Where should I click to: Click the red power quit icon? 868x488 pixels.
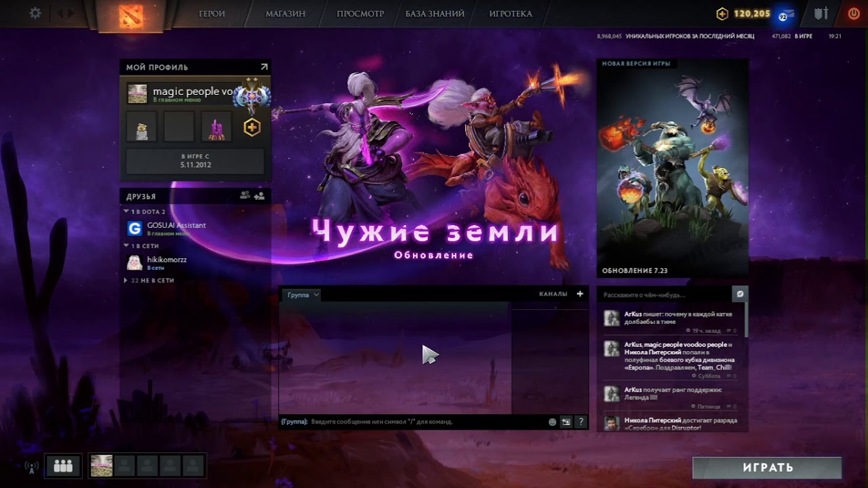click(853, 14)
